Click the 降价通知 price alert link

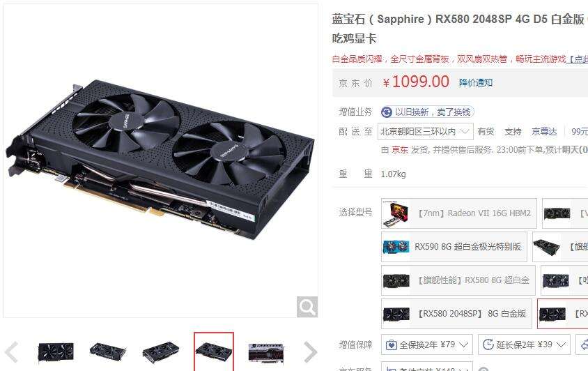coord(476,82)
